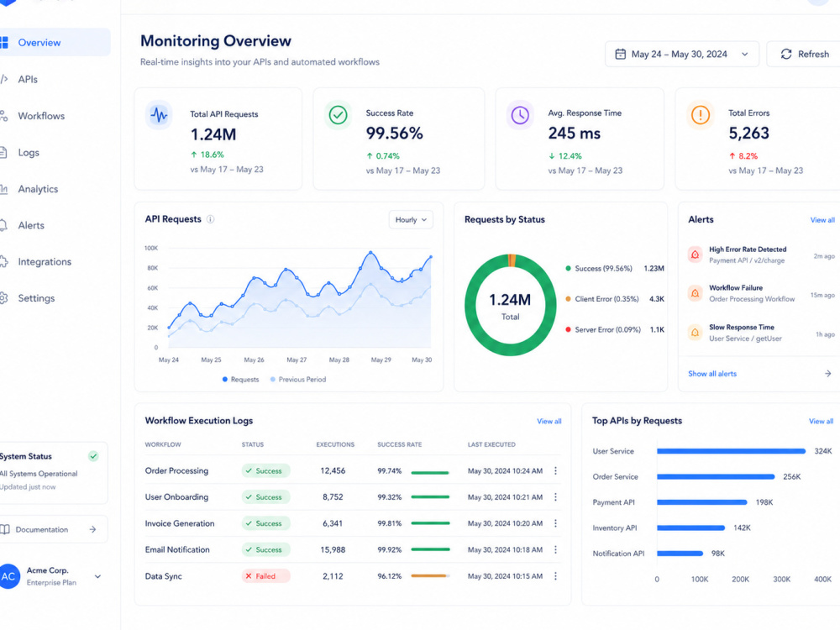840x630 pixels.
Task: Click the Workflow Failure alert icon
Action: click(696, 293)
